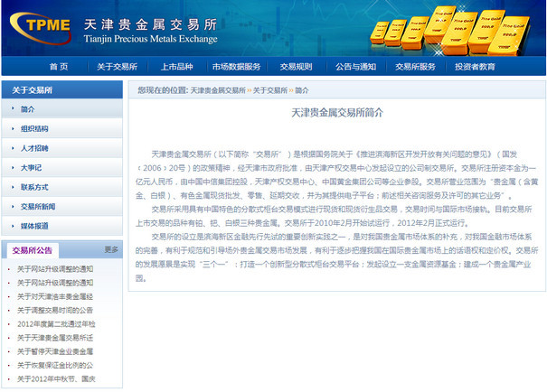Go to 交易规则 in the navigation bar

[x=297, y=67]
